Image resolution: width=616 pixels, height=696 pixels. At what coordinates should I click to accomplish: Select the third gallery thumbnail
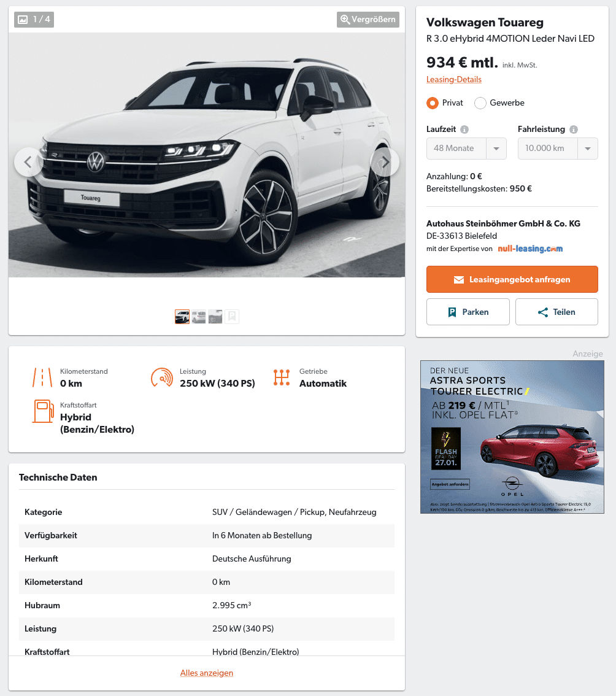pos(215,317)
